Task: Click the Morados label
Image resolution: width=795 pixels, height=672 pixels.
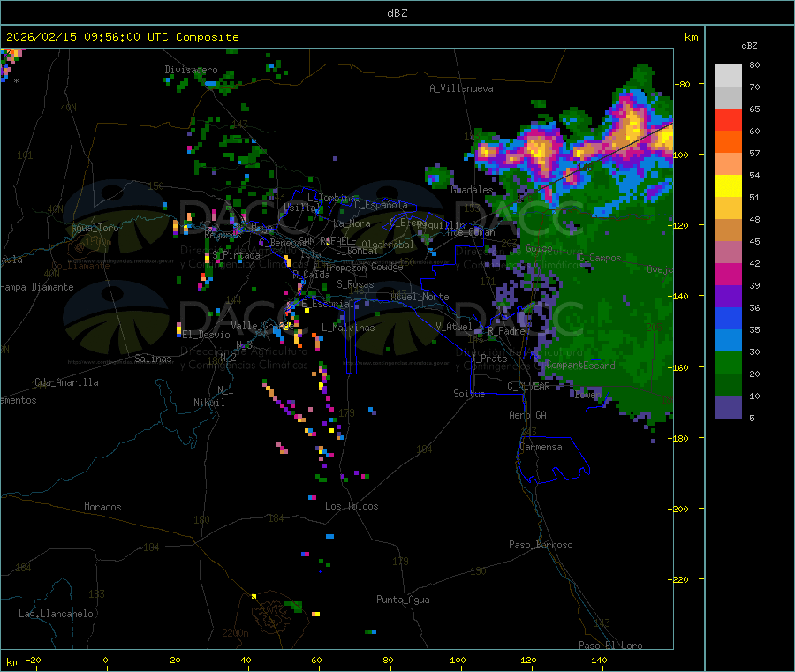Action: [102, 507]
